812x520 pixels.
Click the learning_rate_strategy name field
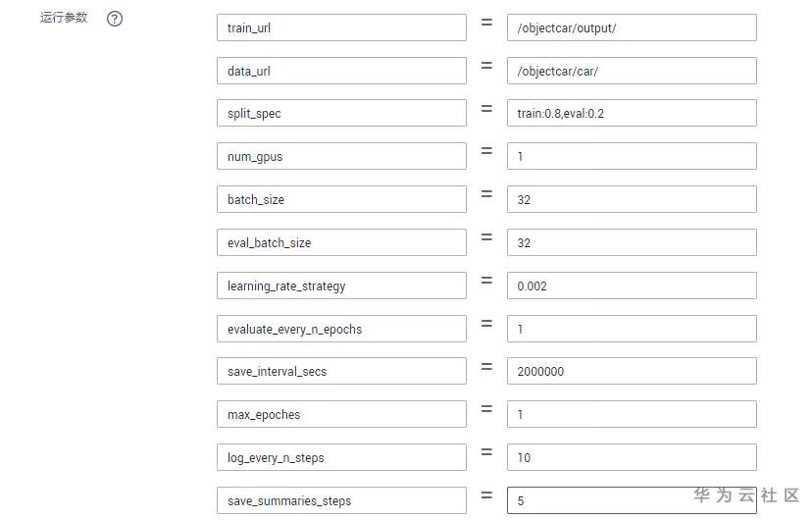[x=340, y=286]
